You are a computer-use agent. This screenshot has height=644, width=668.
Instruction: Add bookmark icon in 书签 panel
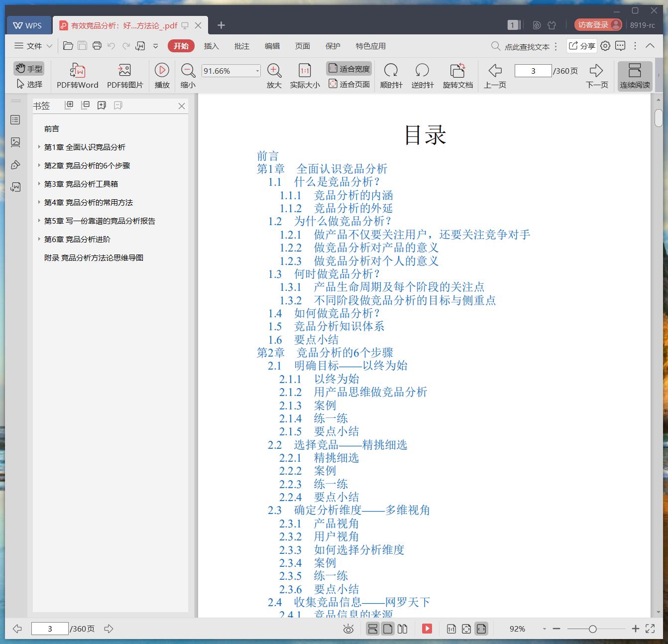point(102,105)
